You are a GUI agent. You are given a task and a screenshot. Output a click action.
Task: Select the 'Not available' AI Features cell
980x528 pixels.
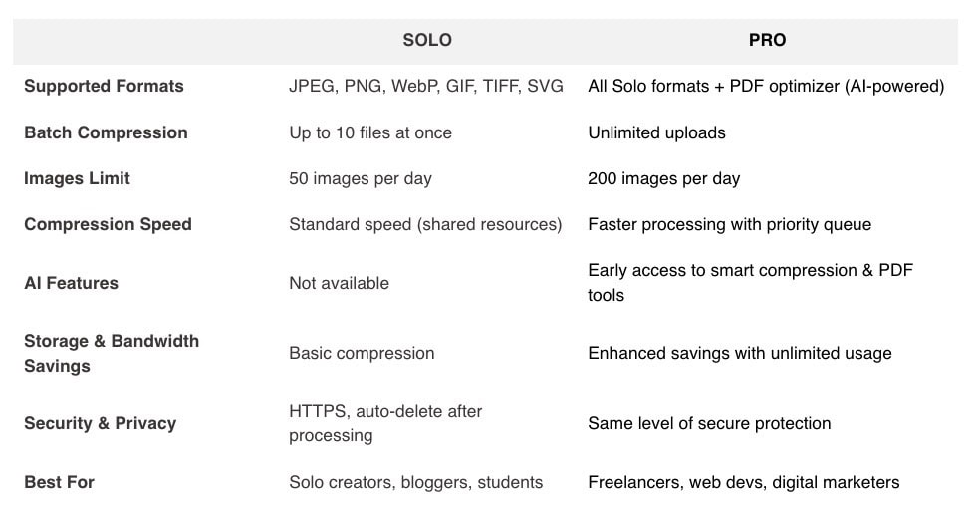coord(339,283)
